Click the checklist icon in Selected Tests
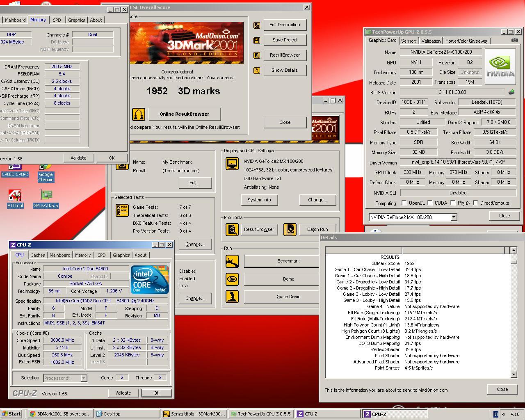525x420 pixels. 122,210
